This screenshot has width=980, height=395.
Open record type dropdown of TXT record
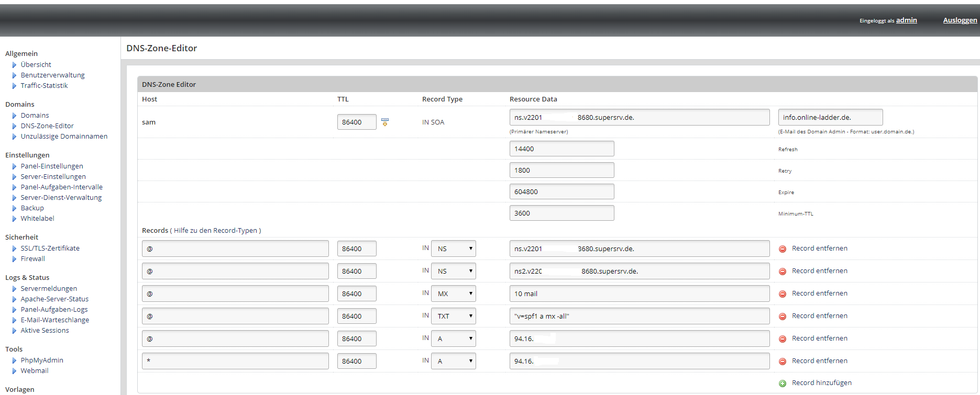click(453, 316)
